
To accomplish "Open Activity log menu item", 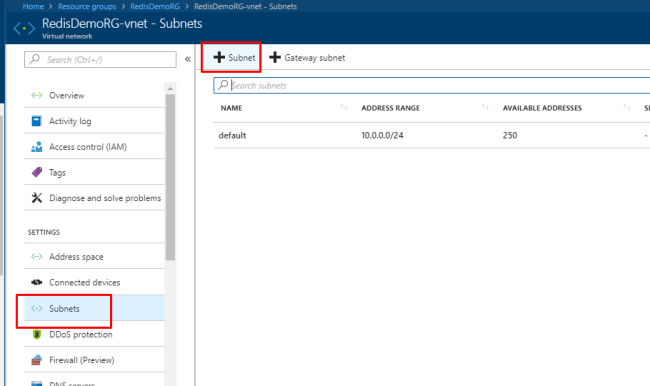I will pos(94,121).
